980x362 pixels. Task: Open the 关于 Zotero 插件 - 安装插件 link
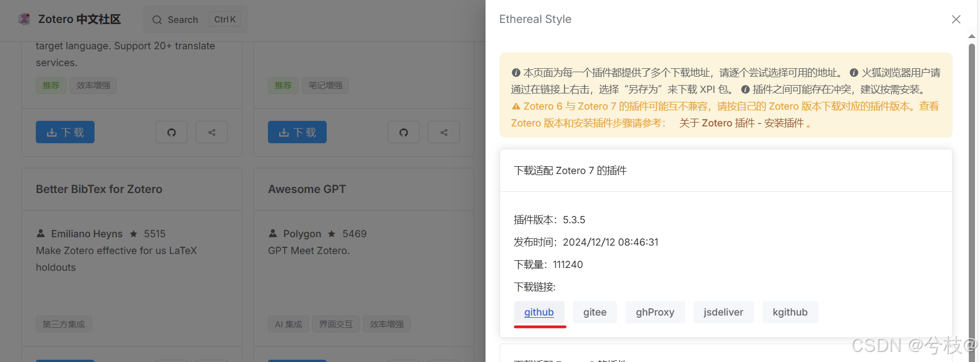(x=742, y=123)
